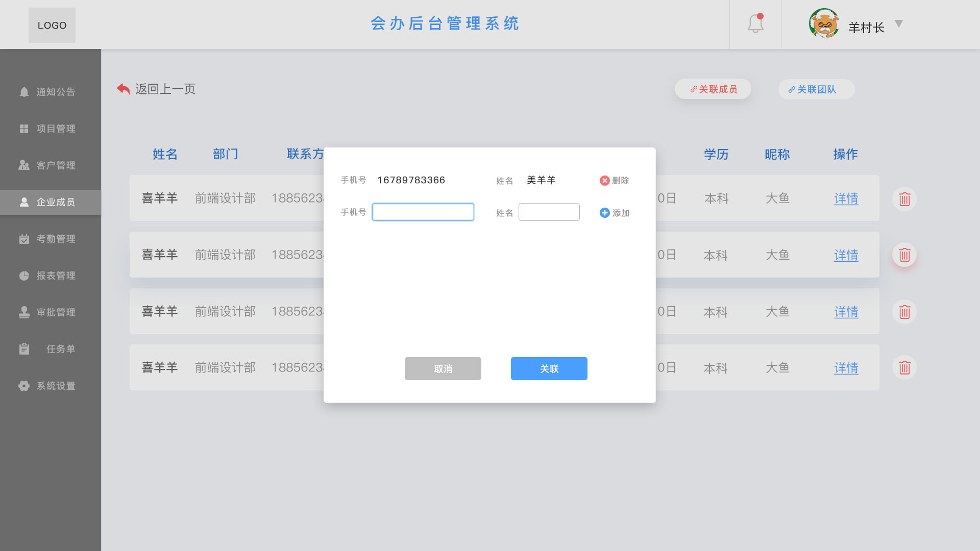This screenshot has width=980, height=551.
Task: Open 详情 link in the second row
Action: coord(846,255)
